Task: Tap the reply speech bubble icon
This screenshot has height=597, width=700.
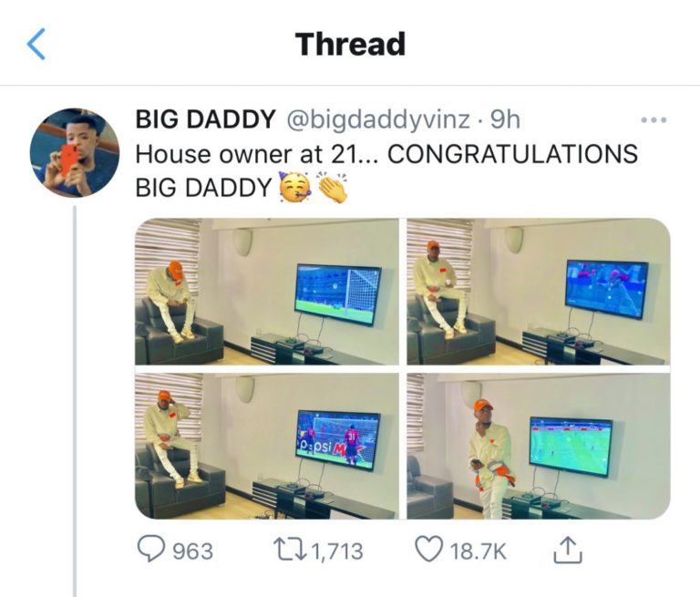Action: [x=151, y=549]
